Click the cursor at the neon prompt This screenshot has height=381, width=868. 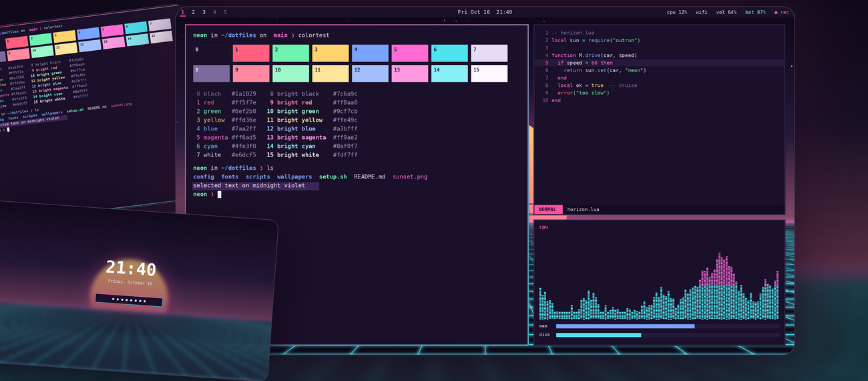[x=219, y=195]
